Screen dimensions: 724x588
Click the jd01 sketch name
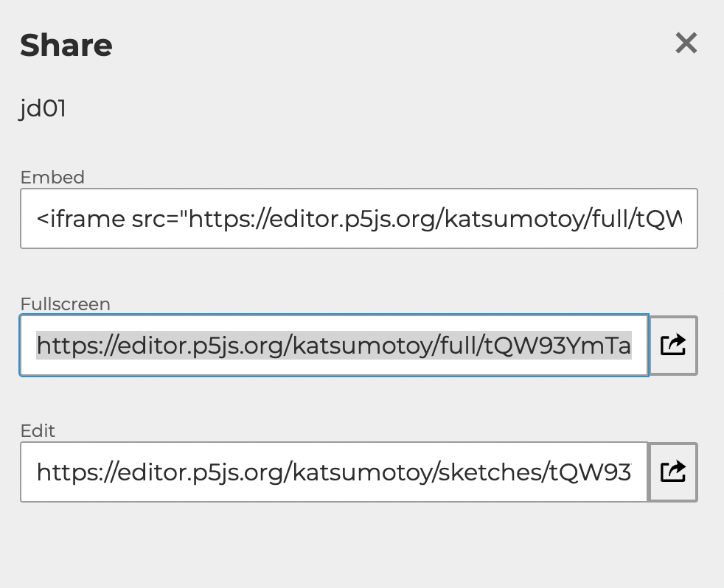click(43, 109)
